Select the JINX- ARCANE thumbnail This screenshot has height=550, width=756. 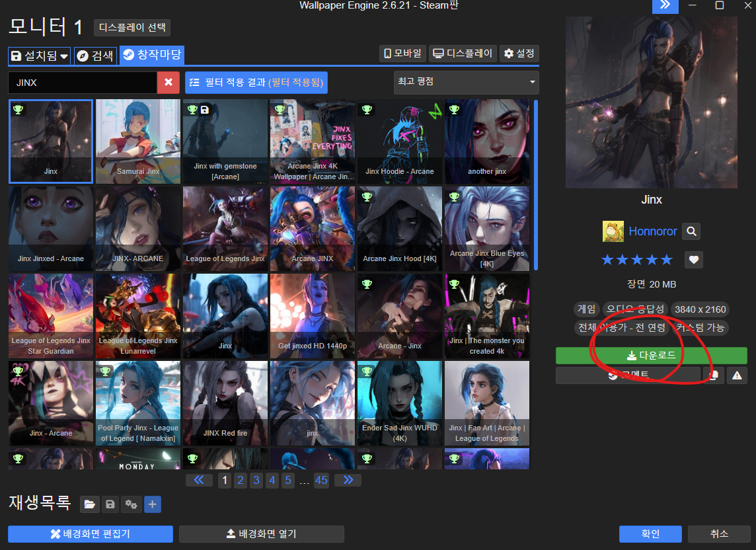(x=138, y=229)
